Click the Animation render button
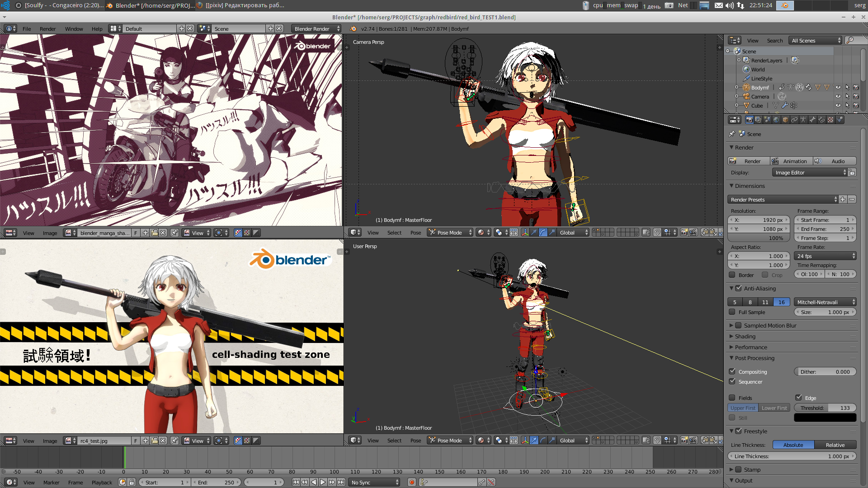The image size is (868, 488). [791, 161]
